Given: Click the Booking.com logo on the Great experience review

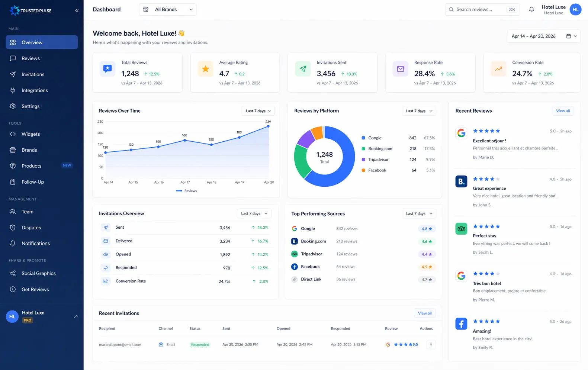Looking at the screenshot, I should coord(461,181).
